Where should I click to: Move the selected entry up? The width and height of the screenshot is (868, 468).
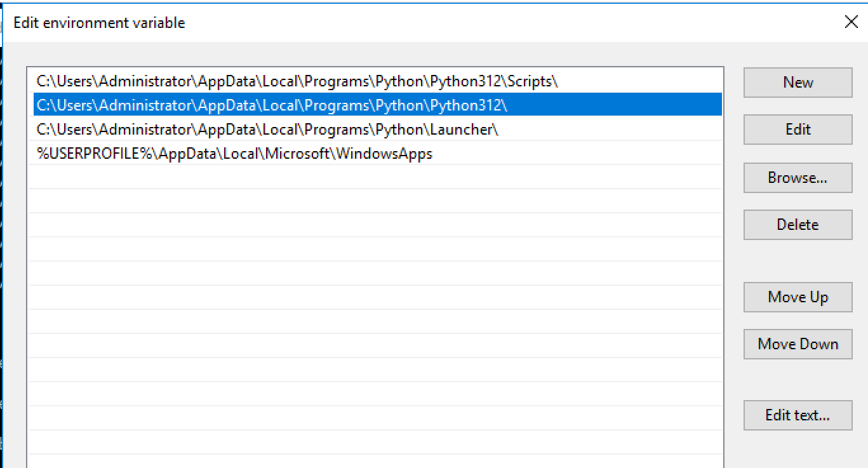(x=798, y=297)
